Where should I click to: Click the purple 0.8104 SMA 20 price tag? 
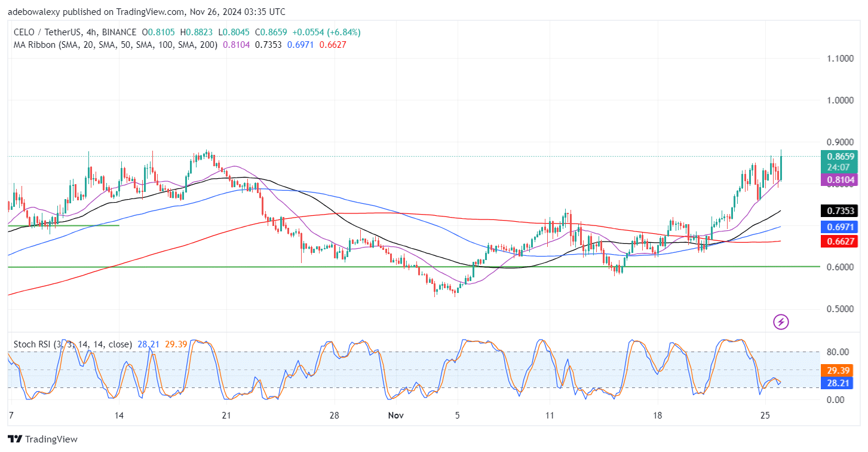click(x=839, y=179)
